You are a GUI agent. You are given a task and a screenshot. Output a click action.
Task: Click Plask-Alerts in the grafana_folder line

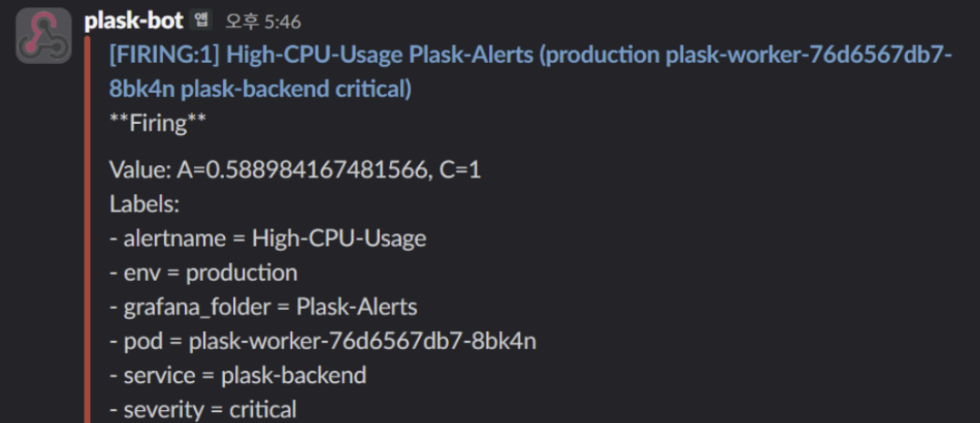pyautogui.click(x=357, y=307)
